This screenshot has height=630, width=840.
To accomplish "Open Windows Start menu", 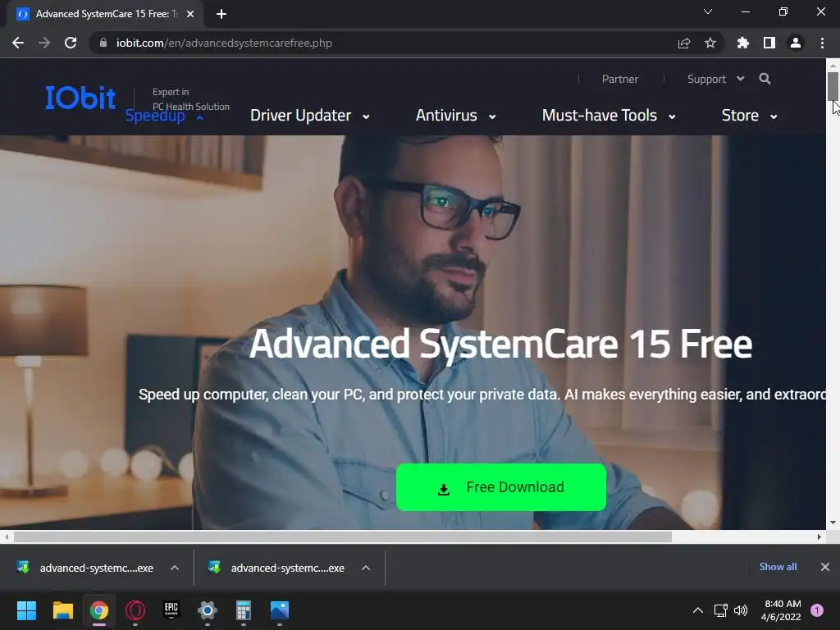I will (x=26, y=610).
